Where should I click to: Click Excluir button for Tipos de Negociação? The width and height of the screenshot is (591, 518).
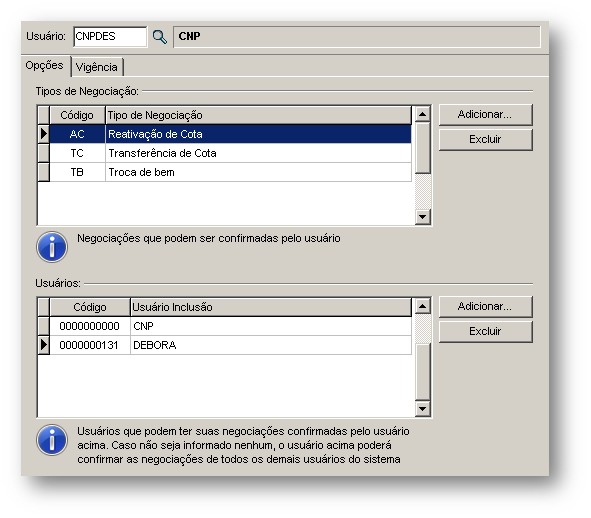coord(485,139)
